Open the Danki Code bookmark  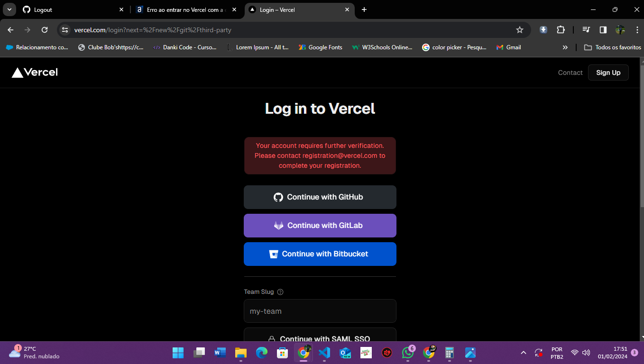click(185, 47)
